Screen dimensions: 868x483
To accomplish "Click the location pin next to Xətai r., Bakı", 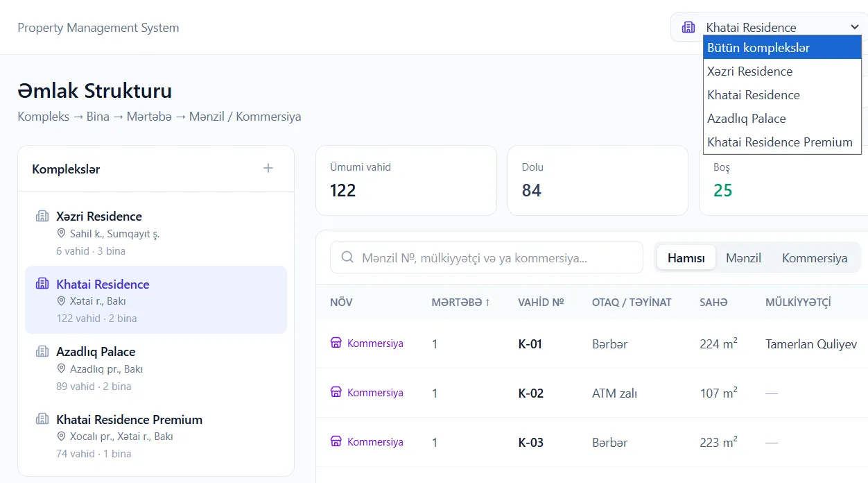I will coord(61,301).
